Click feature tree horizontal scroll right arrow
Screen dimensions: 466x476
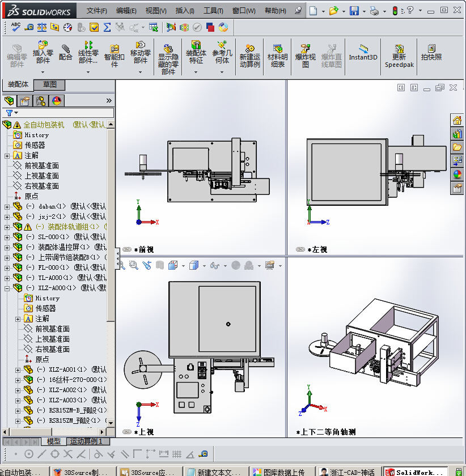coord(103,432)
